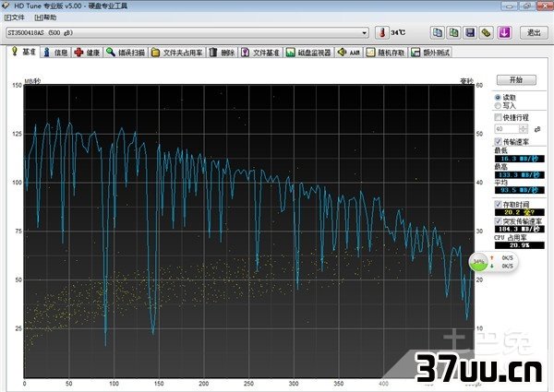This screenshot has width=554, height=392.
Task: Expand the ST3500418AS drive selection dropdown
Action: [365, 33]
